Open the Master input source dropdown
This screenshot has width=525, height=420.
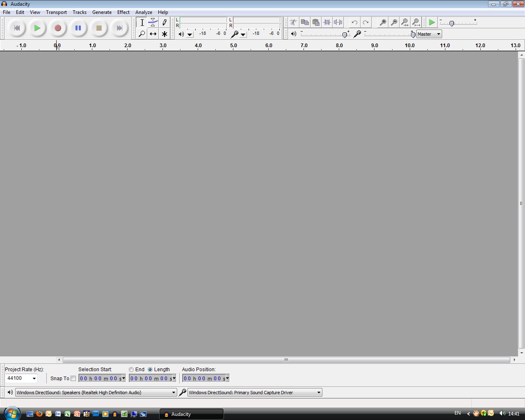429,34
